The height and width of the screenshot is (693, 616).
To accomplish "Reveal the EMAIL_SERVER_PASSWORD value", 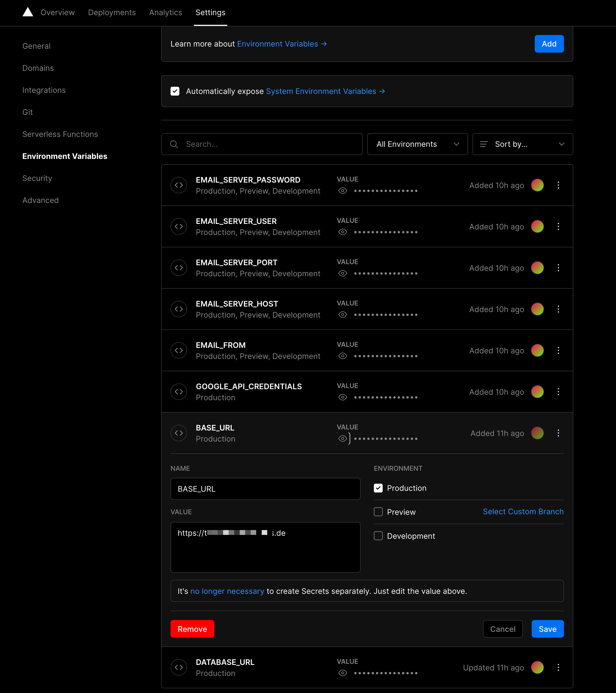I will [x=342, y=191].
